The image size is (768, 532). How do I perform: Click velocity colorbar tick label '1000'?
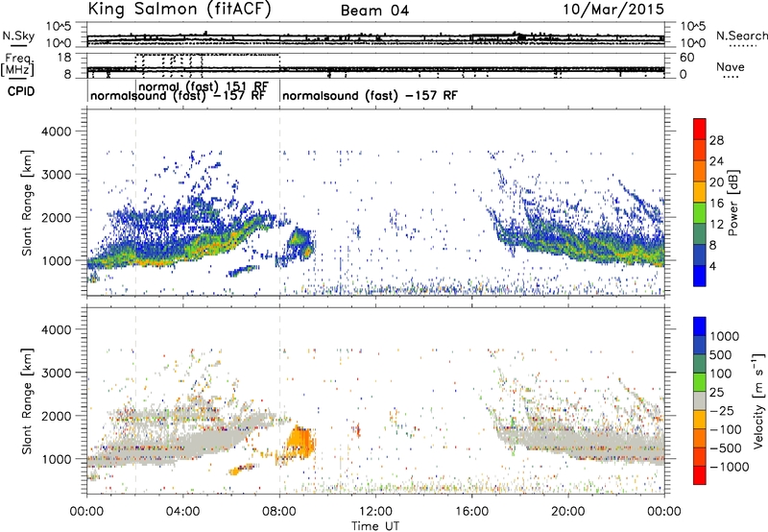click(725, 336)
